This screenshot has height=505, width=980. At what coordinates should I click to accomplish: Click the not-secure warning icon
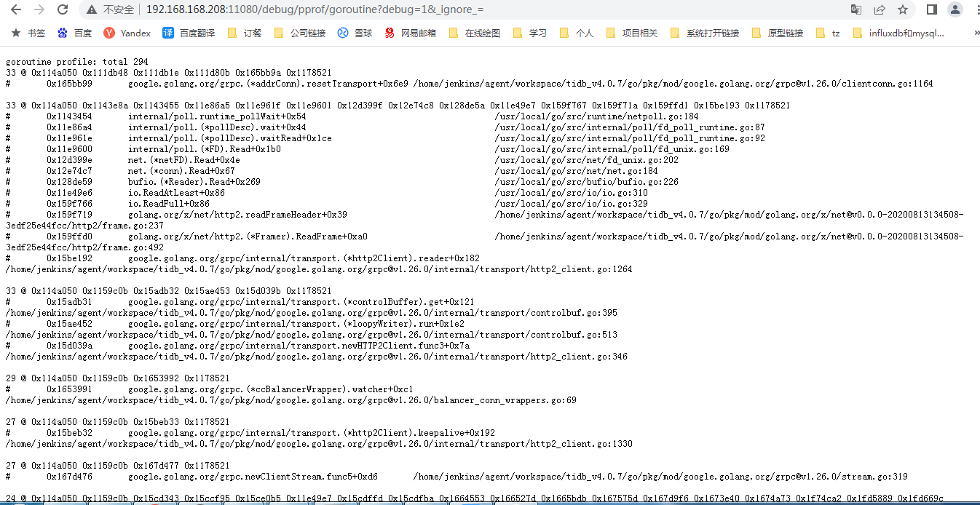click(x=92, y=9)
